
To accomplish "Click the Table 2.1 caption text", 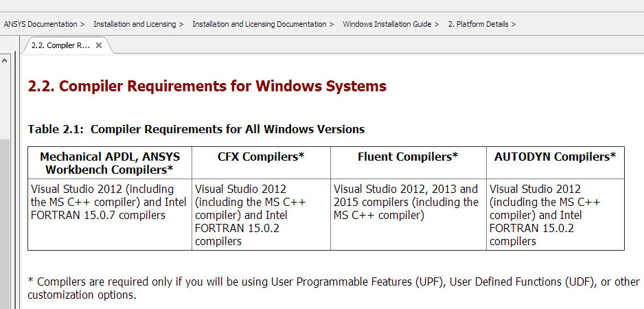I will 196,129.
